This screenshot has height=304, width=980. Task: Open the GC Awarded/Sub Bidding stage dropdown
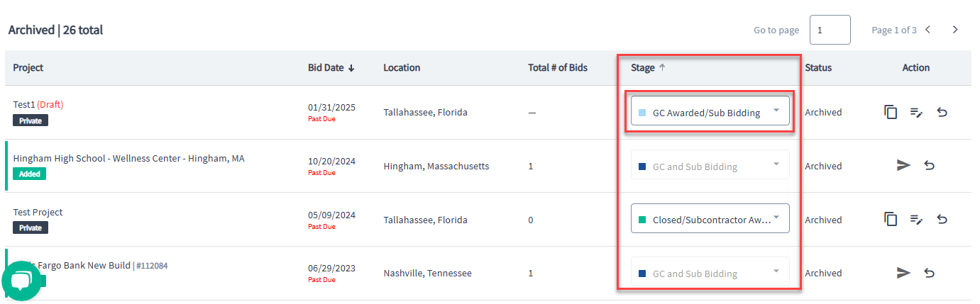710,111
